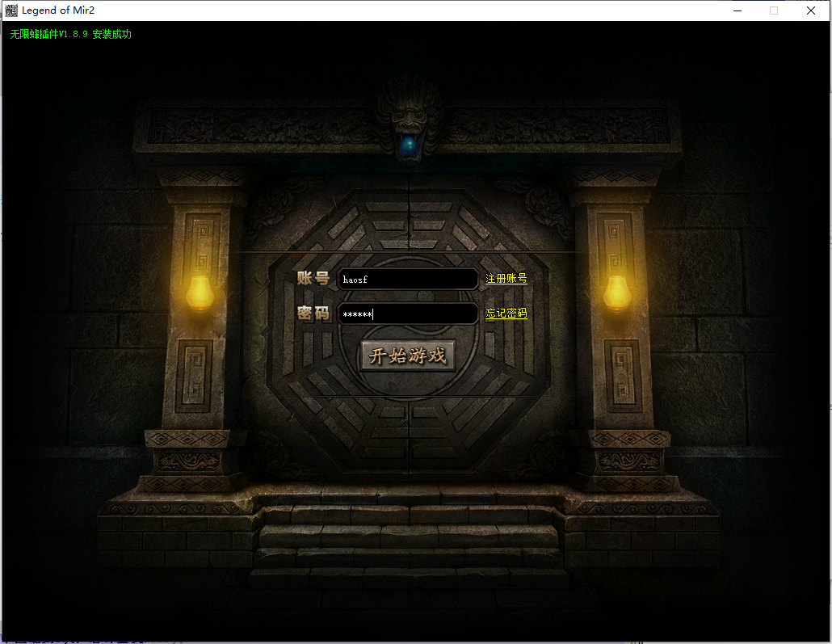Click the glowing lantern on the right pillar
The width and height of the screenshot is (832, 644).
[617, 293]
